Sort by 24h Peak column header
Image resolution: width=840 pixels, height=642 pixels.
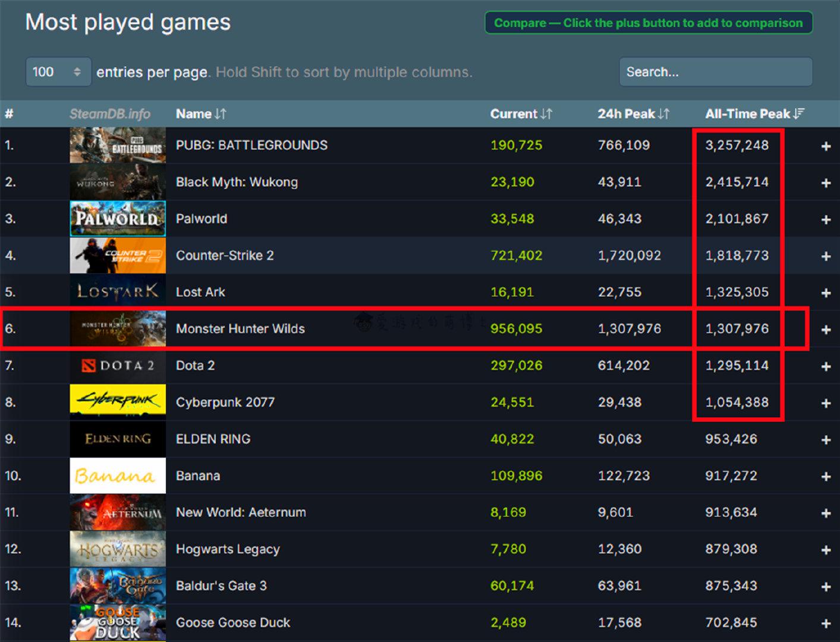pos(634,114)
